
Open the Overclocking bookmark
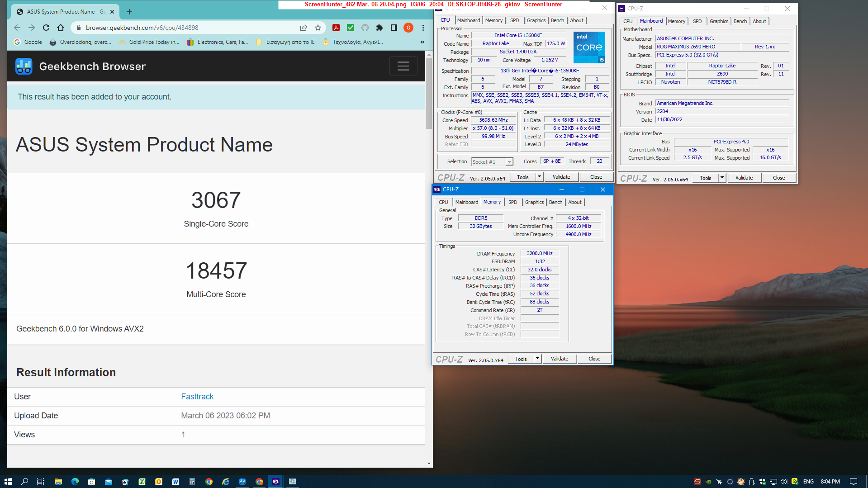coord(80,42)
